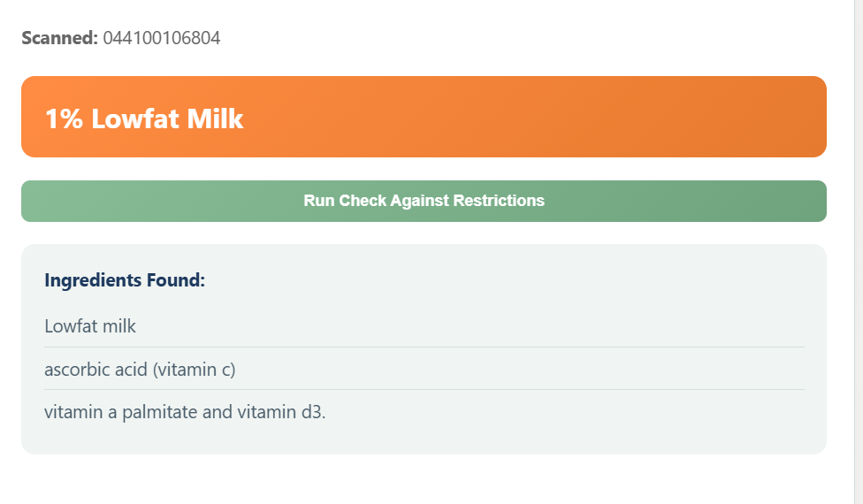
Task: Click the vertical scrollbar track at right edge
Action: click(859, 252)
